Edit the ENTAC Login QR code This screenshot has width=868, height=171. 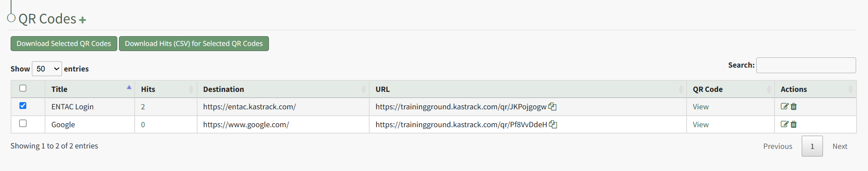784,106
